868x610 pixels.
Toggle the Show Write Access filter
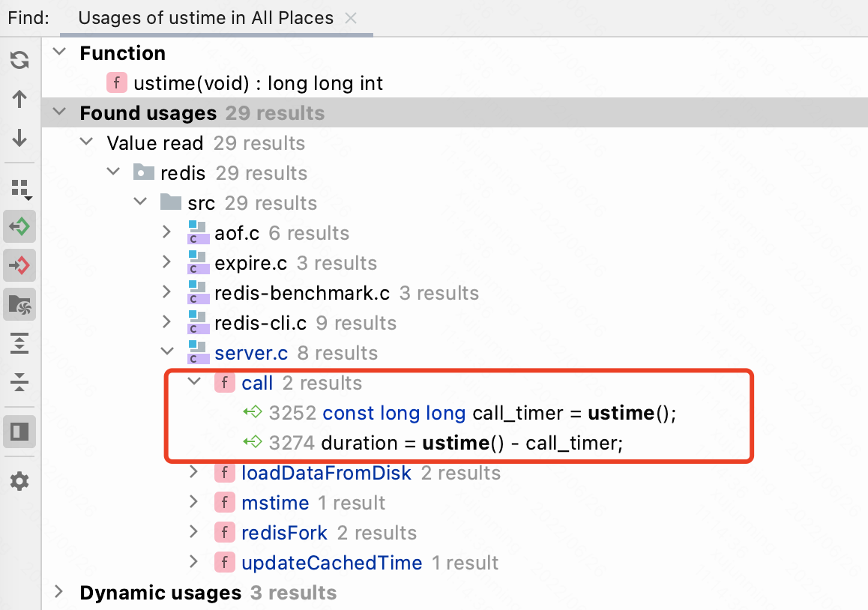pos(19,265)
